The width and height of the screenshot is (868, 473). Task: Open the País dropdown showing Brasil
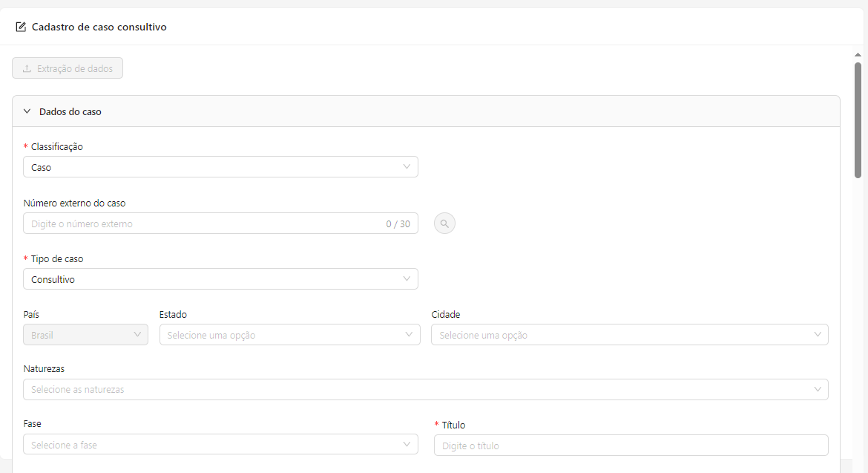(x=86, y=335)
